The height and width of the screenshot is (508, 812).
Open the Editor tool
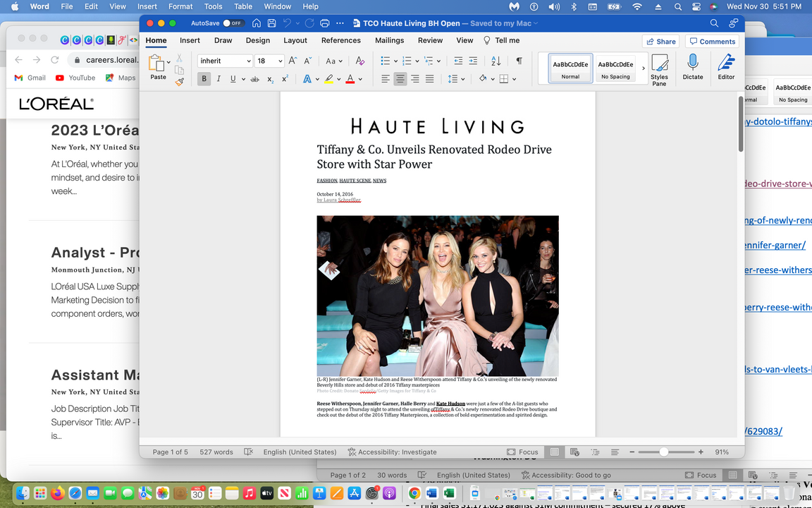click(726, 67)
